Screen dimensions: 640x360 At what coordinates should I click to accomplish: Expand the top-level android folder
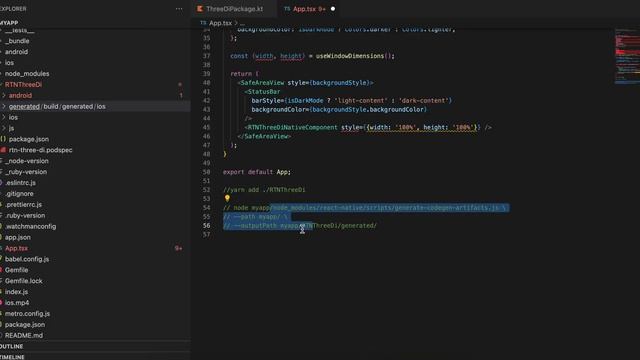pyautogui.click(x=16, y=52)
